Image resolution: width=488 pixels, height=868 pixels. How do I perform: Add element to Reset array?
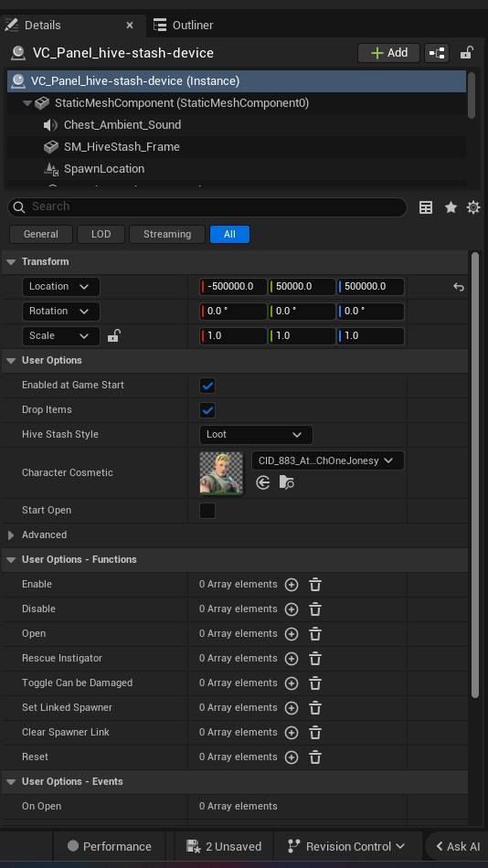pos(292,757)
